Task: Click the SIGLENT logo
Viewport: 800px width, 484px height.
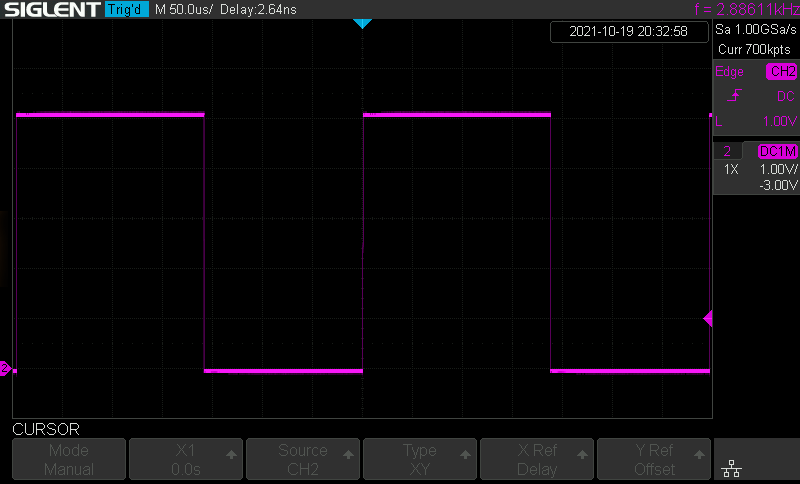Action: [52, 9]
